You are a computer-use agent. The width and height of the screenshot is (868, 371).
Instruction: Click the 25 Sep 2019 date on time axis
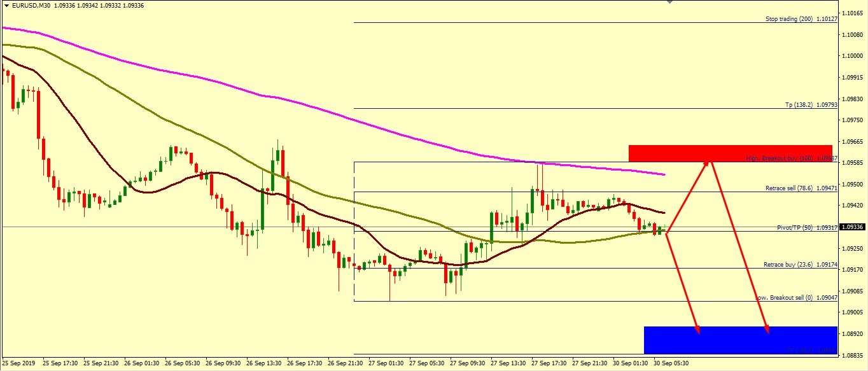[x=19, y=364]
